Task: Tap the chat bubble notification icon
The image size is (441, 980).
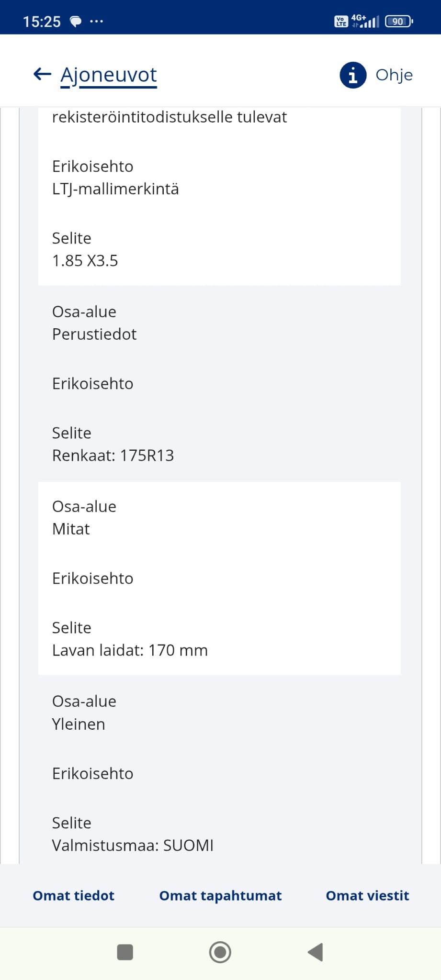Action: click(x=76, y=22)
